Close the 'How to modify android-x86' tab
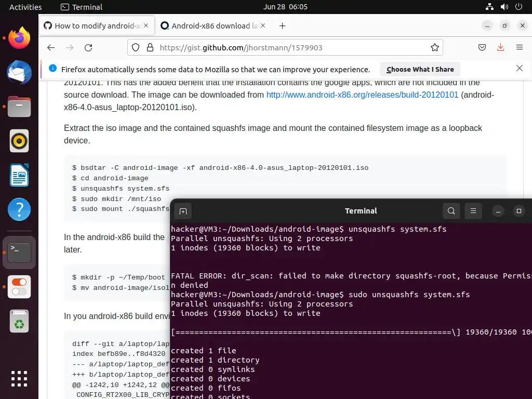532x399 pixels. (146, 25)
